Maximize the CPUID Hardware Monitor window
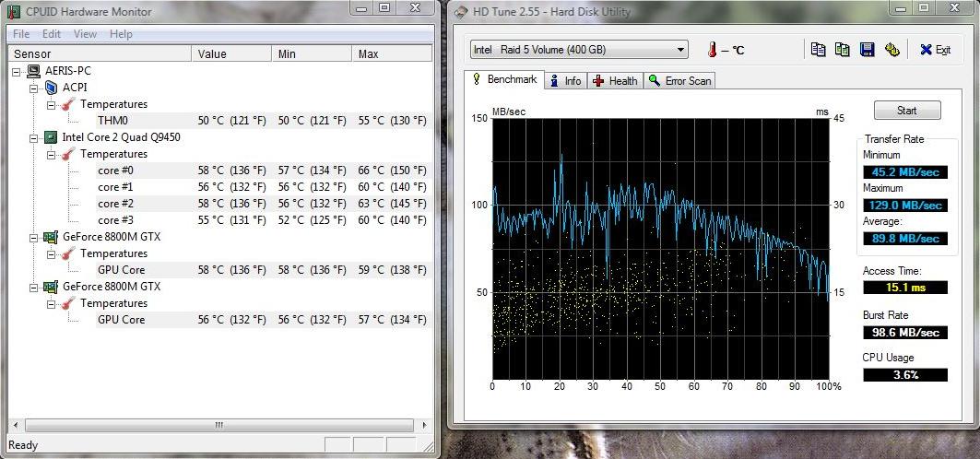This screenshot has height=459, width=980. pos(384,7)
